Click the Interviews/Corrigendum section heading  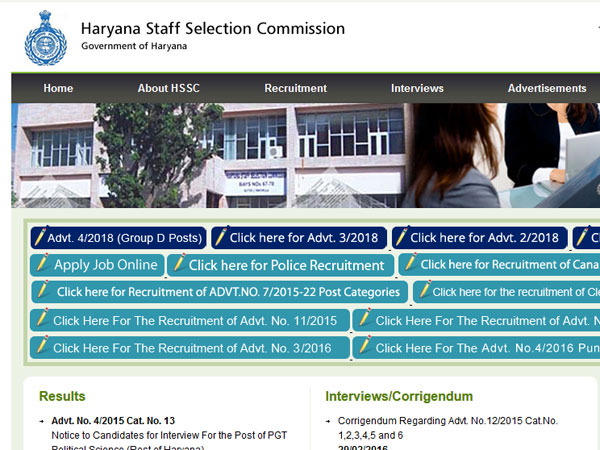[399, 396]
